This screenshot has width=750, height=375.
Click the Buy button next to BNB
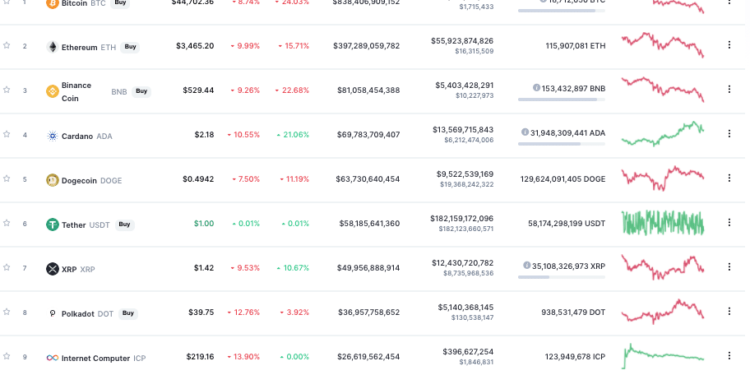pyautogui.click(x=141, y=91)
